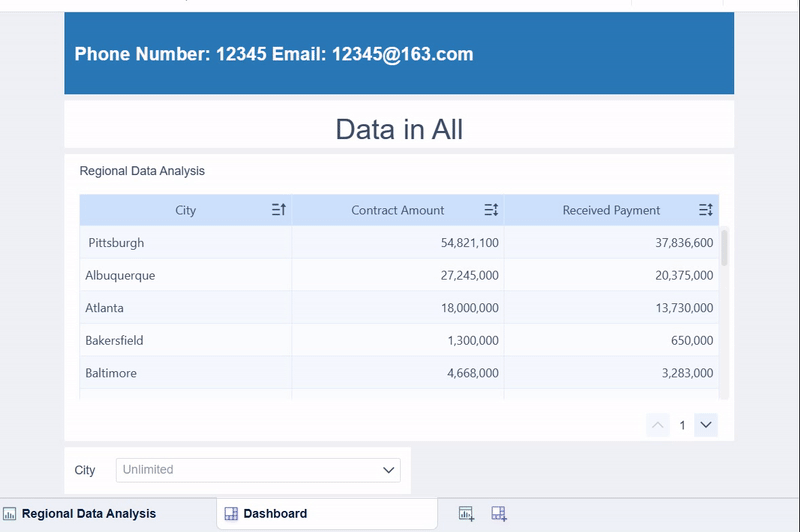Sort table by Received Payment icon

pyautogui.click(x=706, y=210)
